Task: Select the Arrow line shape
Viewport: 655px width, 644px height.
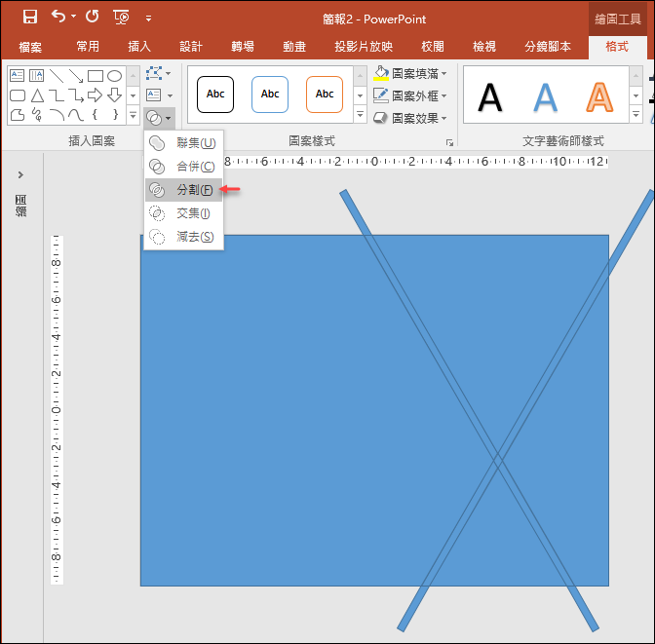Action: (x=76, y=76)
